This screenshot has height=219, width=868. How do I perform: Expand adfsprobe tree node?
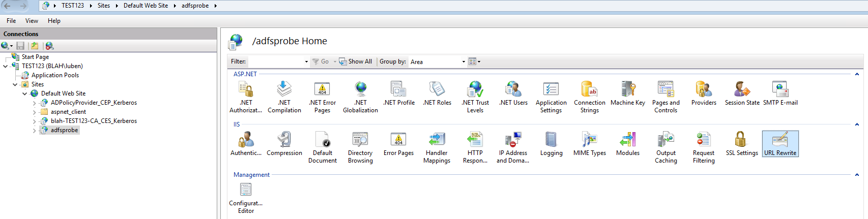click(34, 130)
